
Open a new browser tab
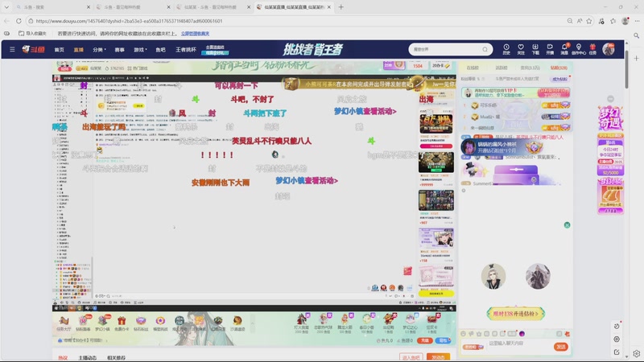click(341, 7)
